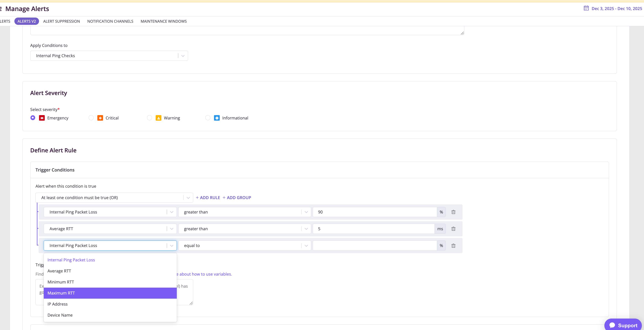Image resolution: width=644 pixels, height=330 pixels.
Task: Click the ADD RULE button
Action: 208,198
